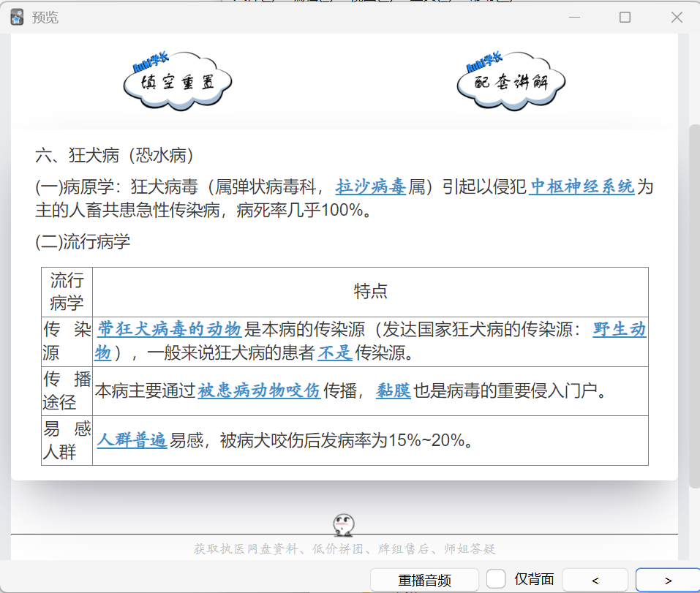The image size is (700, 593).
Task: Click the 易感人群 row label cell
Action: pyautogui.click(x=67, y=440)
